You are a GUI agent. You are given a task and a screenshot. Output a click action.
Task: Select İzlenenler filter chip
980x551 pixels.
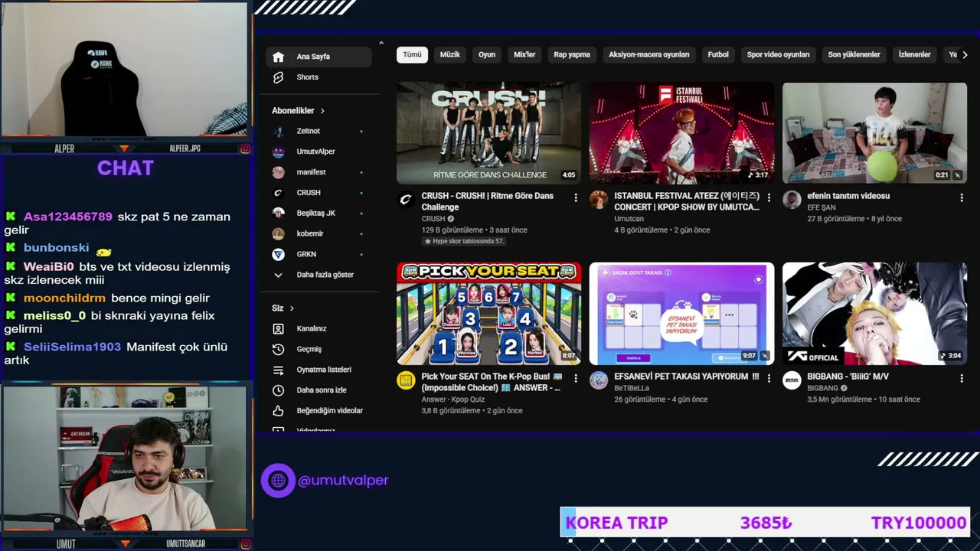(914, 55)
